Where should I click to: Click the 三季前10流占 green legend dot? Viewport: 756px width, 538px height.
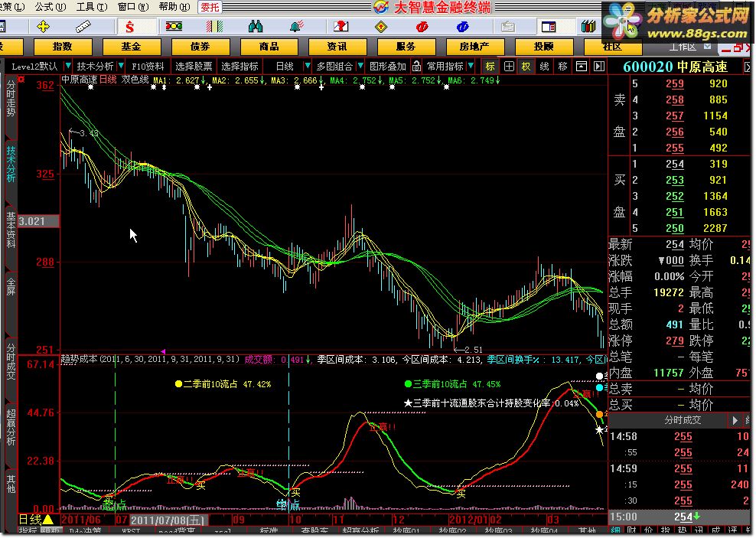pyautogui.click(x=408, y=384)
